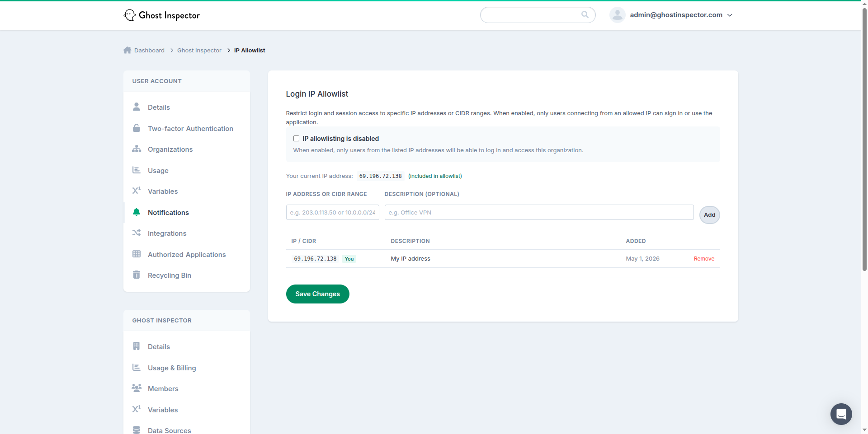Click the 'IP Allowlist' breadcrumb text
This screenshot has height=434, width=868.
250,51
